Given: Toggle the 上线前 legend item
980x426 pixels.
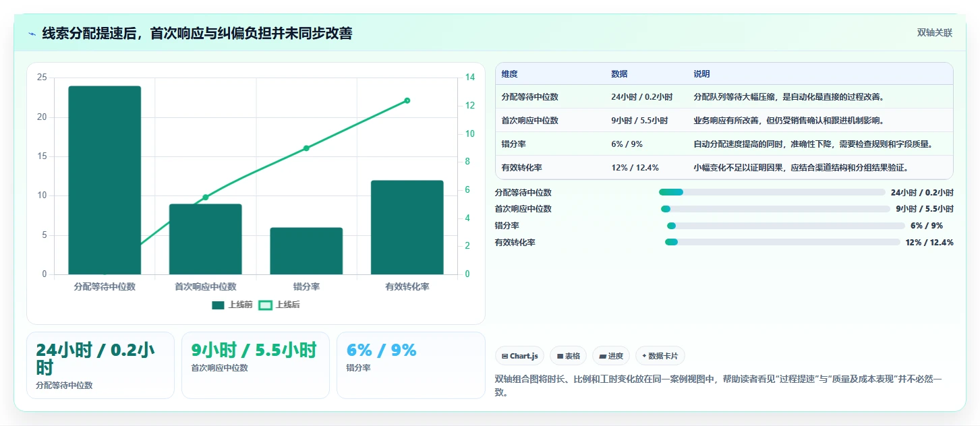Looking at the screenshot, I should (232, 305).
